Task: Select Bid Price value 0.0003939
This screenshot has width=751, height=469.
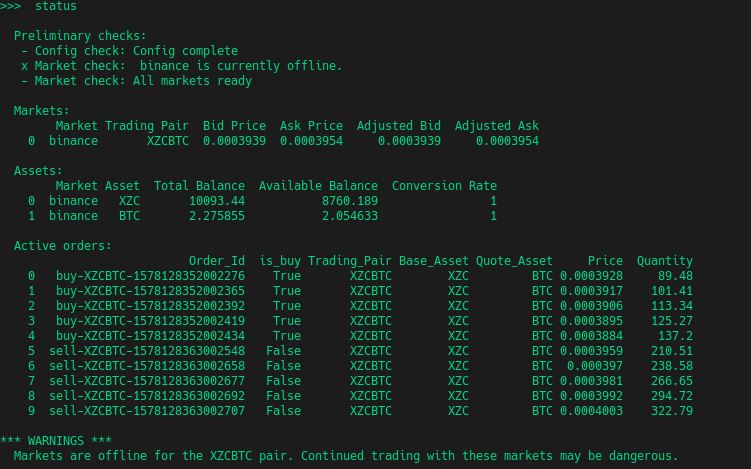Action: tap(234, 141)
